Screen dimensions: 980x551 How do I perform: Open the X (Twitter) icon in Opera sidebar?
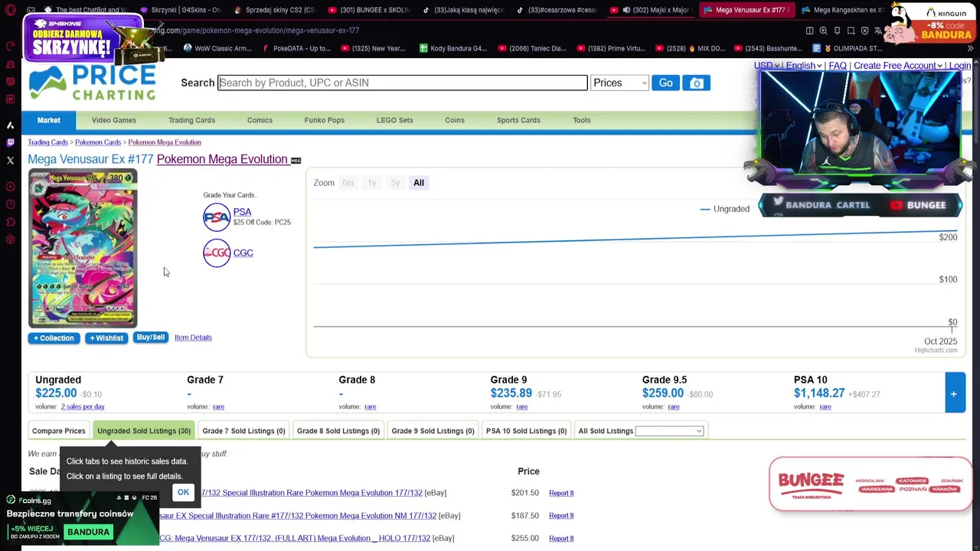pos(10,160)
